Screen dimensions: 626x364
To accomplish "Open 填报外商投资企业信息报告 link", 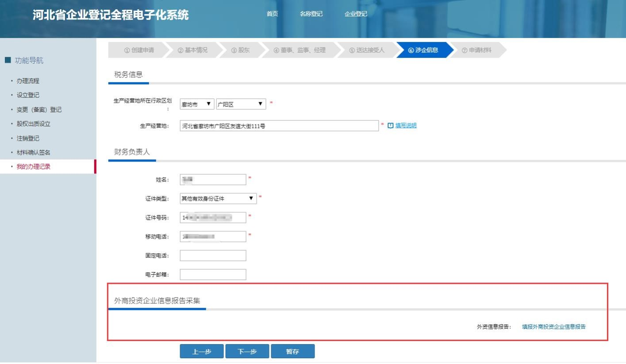I will [x=553, y=327].
